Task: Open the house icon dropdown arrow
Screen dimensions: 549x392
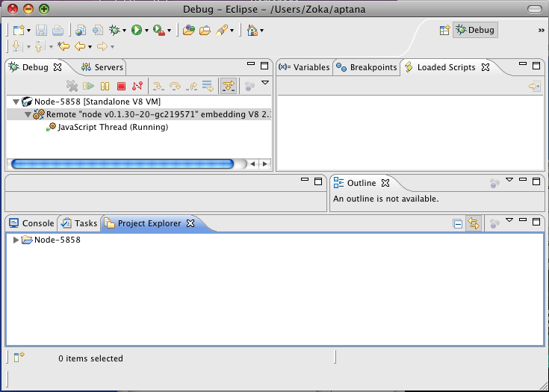Action: tap(261, 31)
